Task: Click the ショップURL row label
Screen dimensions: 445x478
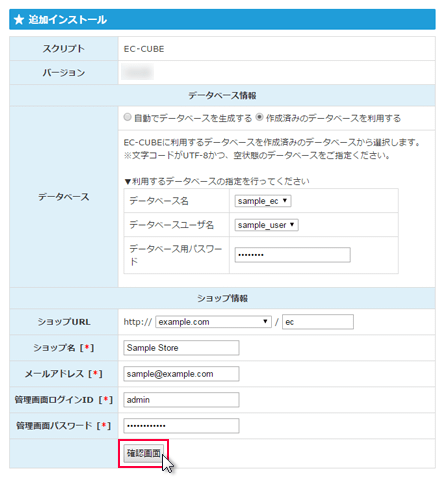Action: [x=64, y=322]
